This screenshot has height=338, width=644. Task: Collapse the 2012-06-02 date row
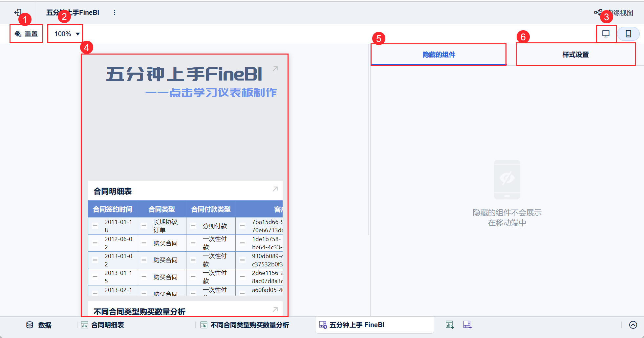point(95,243)
